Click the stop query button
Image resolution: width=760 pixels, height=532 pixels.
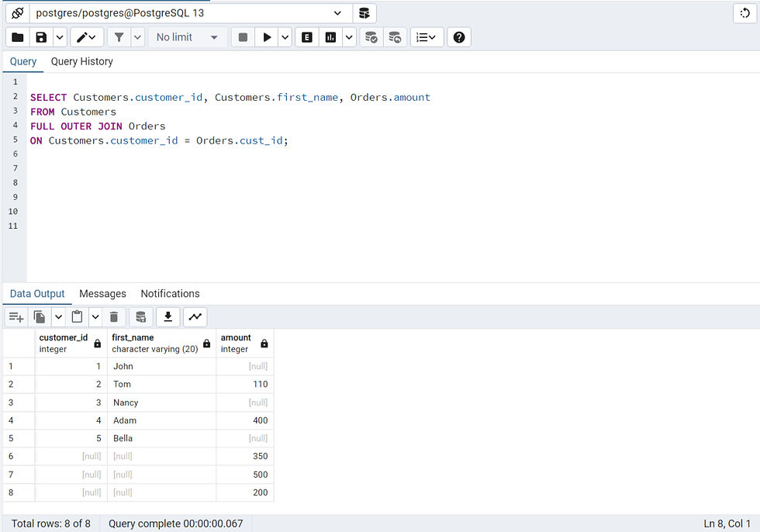(x=244, y=37)
